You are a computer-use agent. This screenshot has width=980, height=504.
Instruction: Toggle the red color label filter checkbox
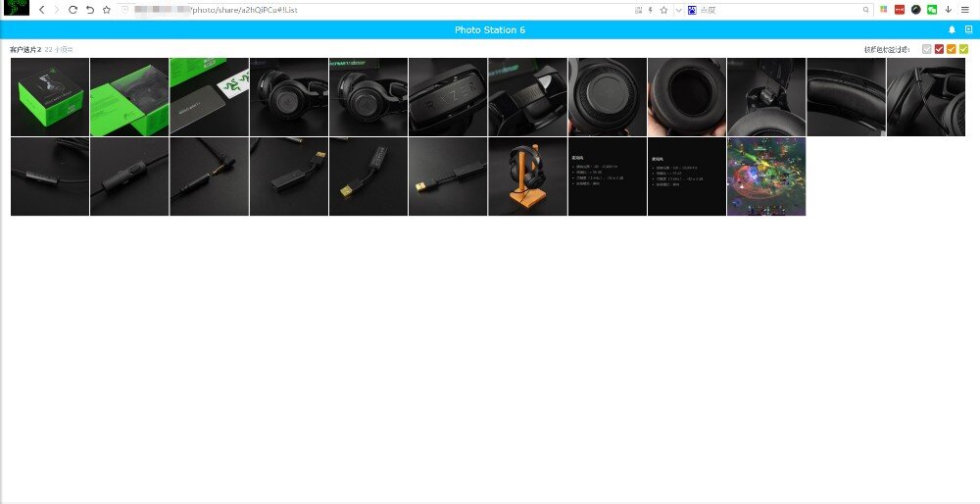[x=939, y=49]
